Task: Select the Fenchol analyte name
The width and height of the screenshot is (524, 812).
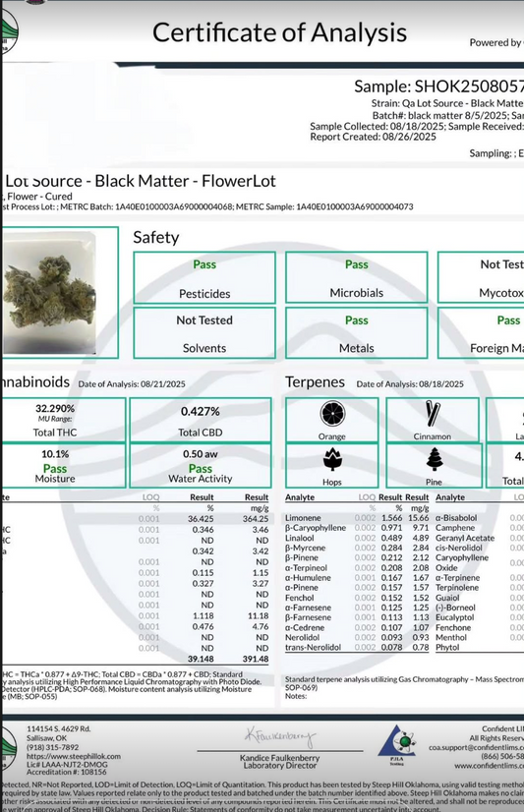Action: pos(299,598)
